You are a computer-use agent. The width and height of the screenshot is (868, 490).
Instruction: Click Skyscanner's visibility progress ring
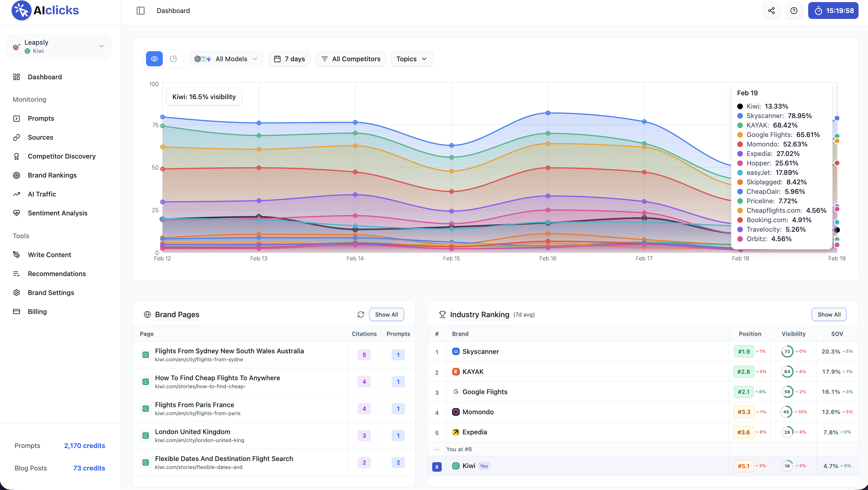(787, 351)
